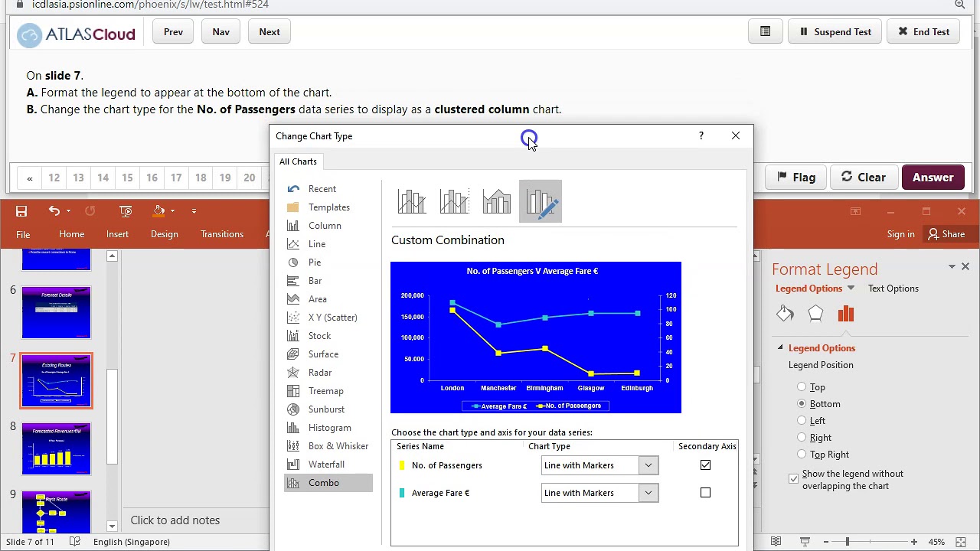The image size is (980, 551).
Task: Select Custom Combination chart icon
Action: point(541,201)
